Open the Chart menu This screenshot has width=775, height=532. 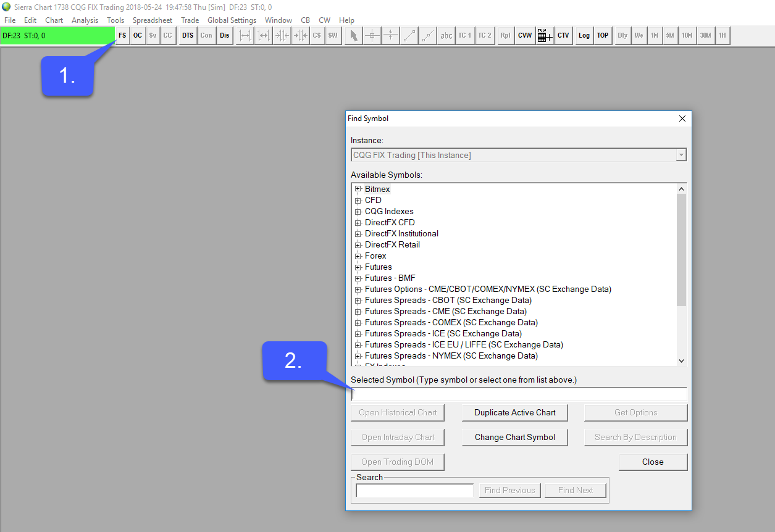(x=54, y=20)
